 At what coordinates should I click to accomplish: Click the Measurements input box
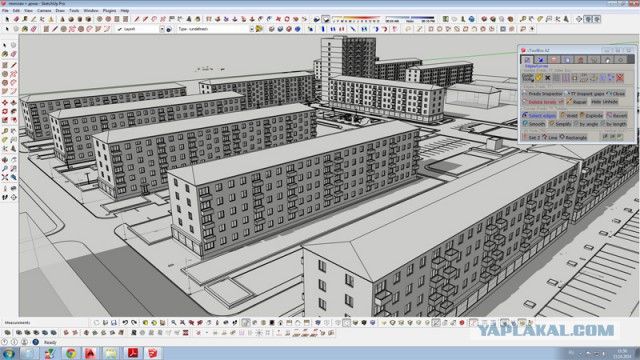[60, 322]
